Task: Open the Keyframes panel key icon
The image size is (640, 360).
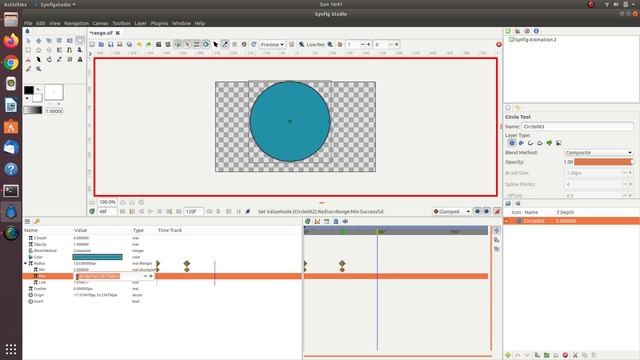Action: (x=37, y=221)
